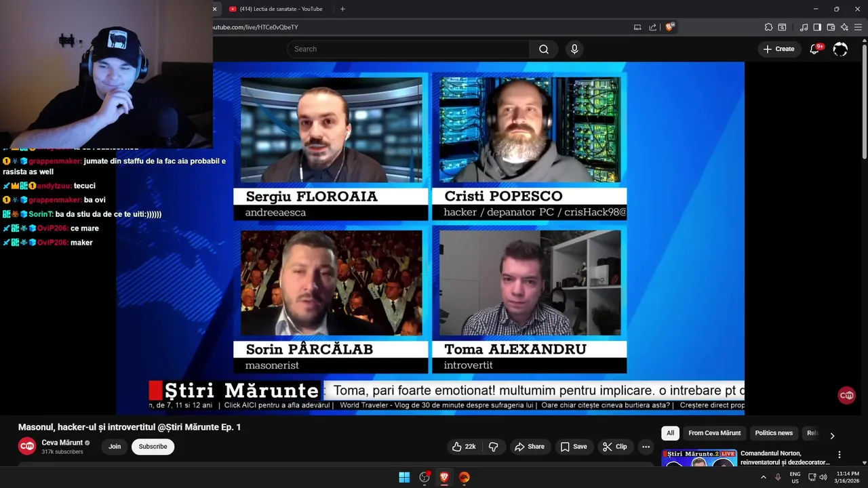Click chat username andytzuu
The image size is (868, 488).
pos(54,186)
